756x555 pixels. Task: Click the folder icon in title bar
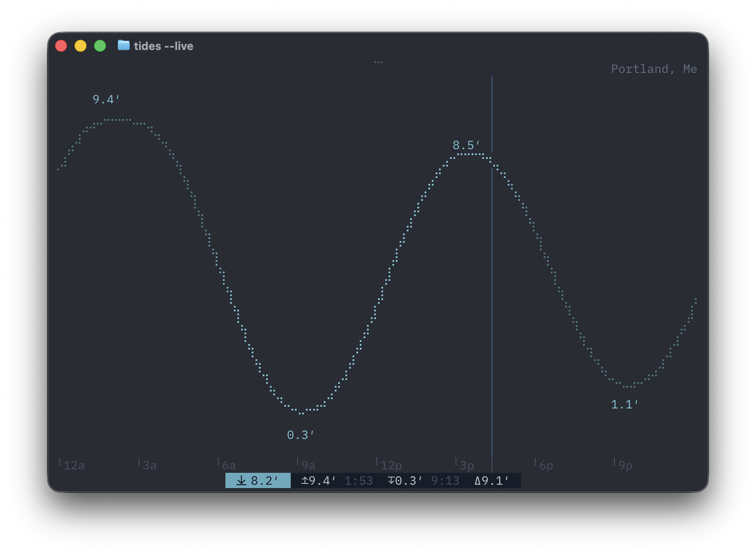124,45
